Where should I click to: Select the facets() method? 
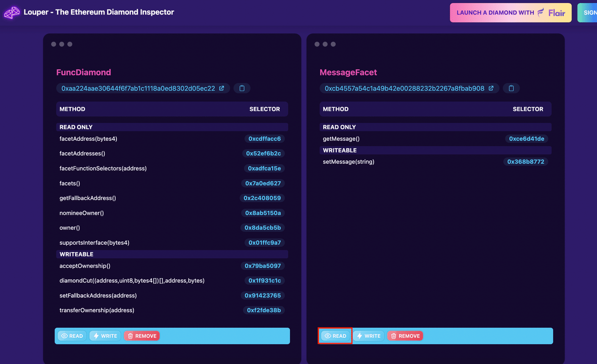coord(70,183)
